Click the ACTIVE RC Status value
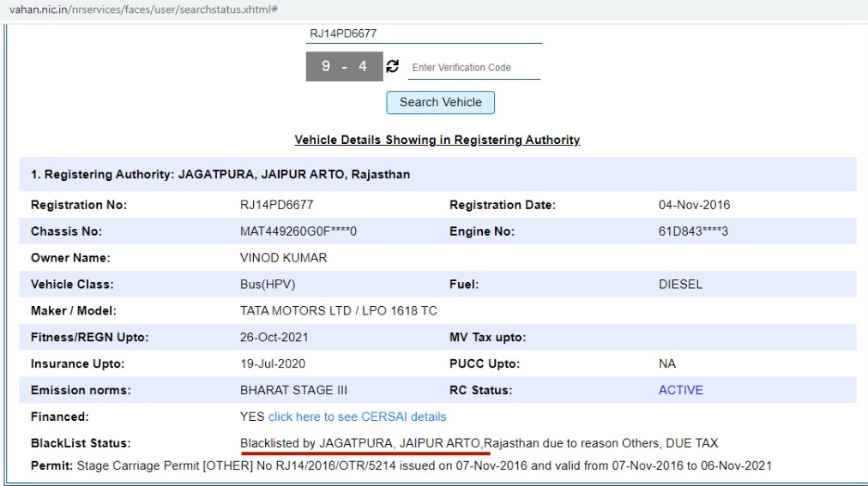 click(680, 390)
